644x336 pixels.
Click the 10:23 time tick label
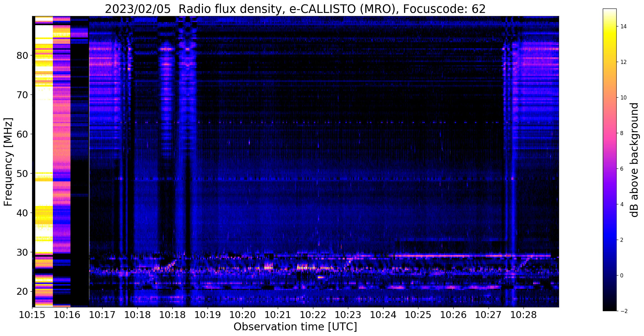point(348,315)
